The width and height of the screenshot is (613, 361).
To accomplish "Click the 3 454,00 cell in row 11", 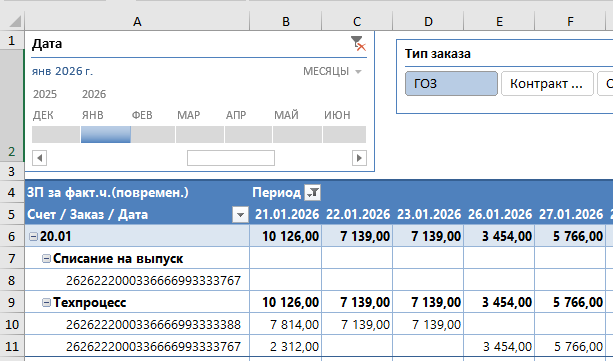I will [499, 346].
